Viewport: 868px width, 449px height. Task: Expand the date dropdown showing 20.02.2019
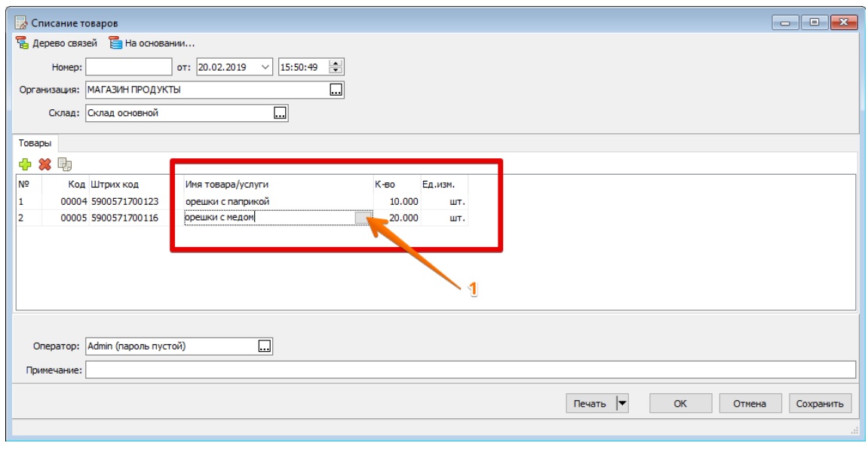pos(265,68)
